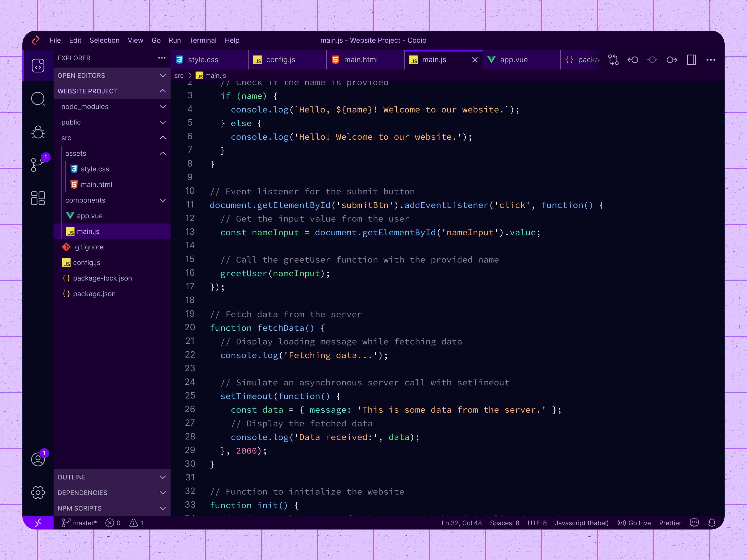This screenshot has height=560, width=747.
Task: Open the Search view in the activity bar
Action: coord(38,99)
